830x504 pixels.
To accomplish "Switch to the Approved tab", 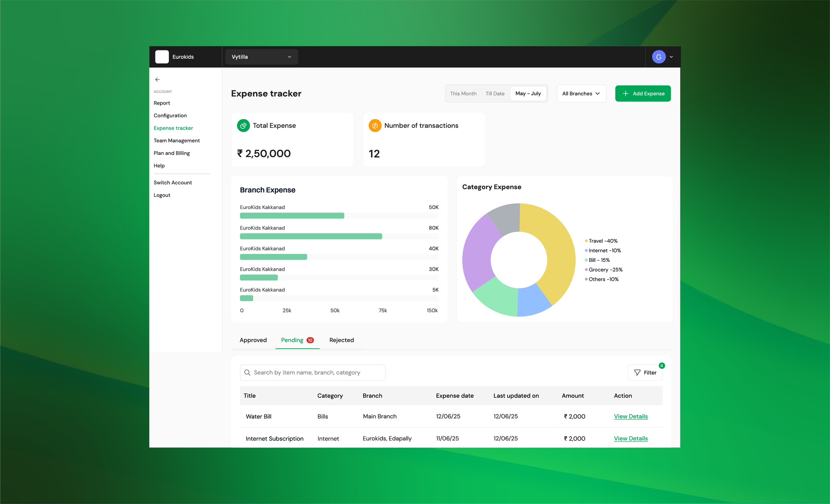I will pyautogui.click(x=253, y=340).
